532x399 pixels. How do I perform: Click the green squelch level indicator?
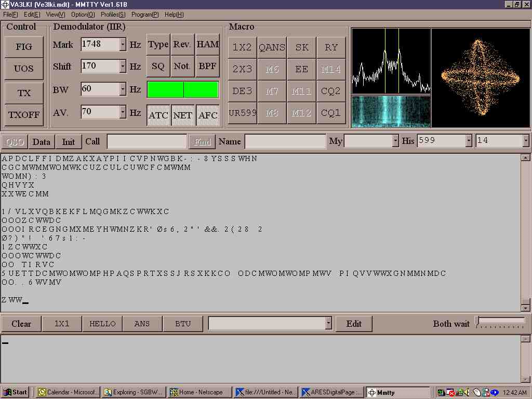click(183, 89)
